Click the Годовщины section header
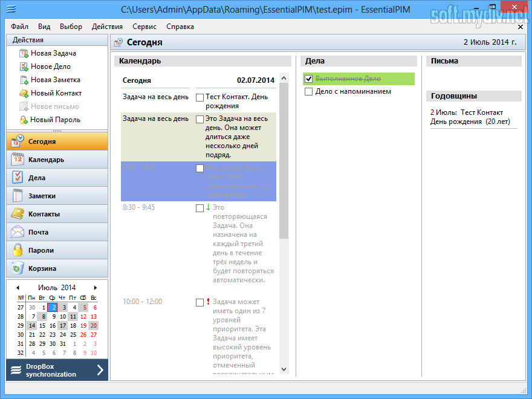Screen dimensions: 532x399 click(473, 96)
